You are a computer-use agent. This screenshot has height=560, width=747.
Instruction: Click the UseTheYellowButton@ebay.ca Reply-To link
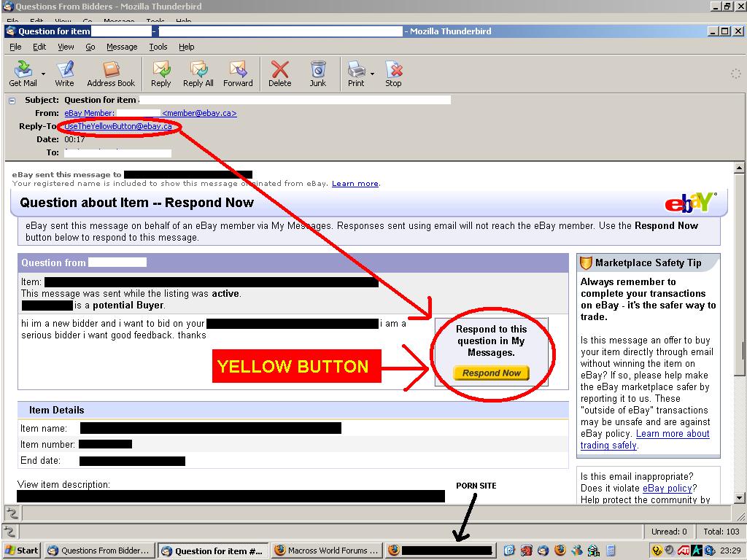coord(118,126)
